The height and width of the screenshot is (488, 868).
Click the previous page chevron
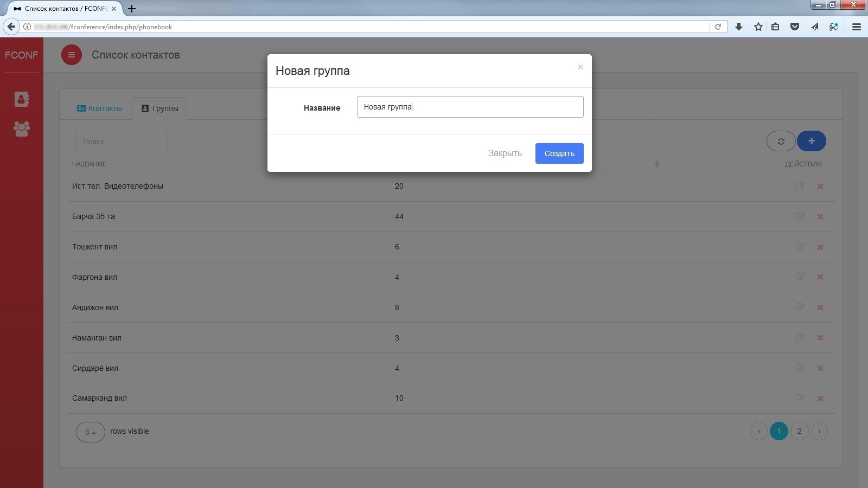point(759,431)
